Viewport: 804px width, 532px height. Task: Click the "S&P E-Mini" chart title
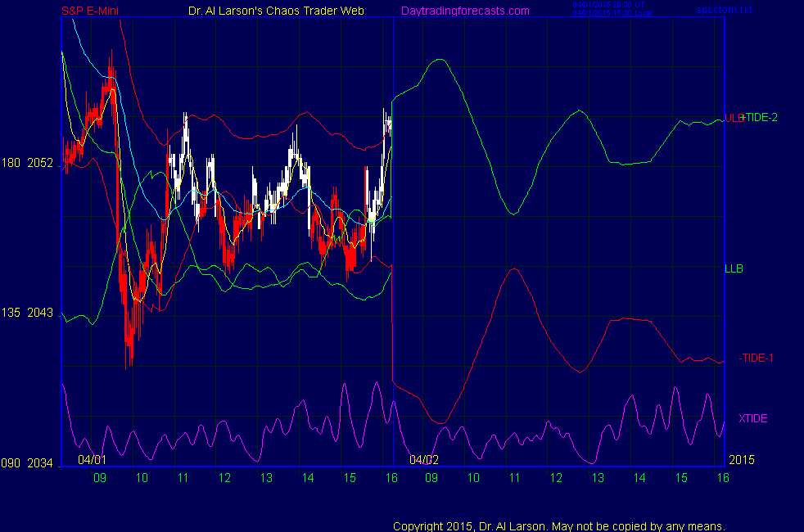tap(90, 11)
